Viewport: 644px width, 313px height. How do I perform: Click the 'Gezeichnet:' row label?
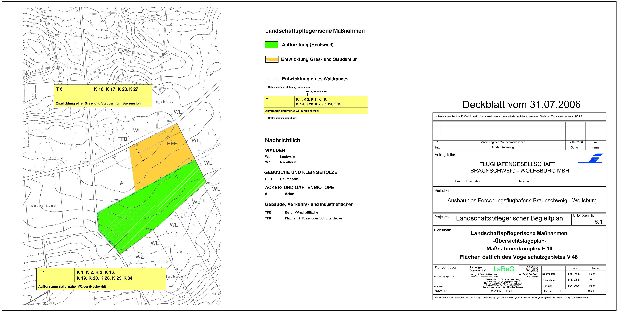(x=549, y=280)
